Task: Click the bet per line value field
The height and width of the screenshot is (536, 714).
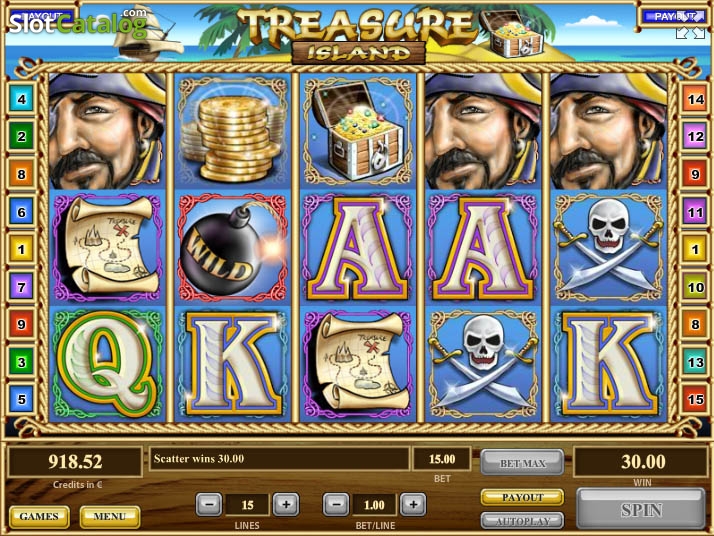Action: [x=374, y=505]
